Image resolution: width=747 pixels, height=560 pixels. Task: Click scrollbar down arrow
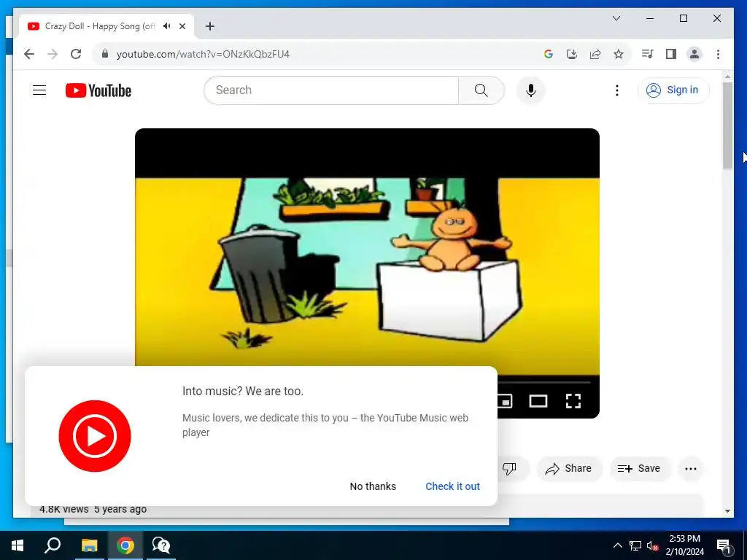pos(727,511)
